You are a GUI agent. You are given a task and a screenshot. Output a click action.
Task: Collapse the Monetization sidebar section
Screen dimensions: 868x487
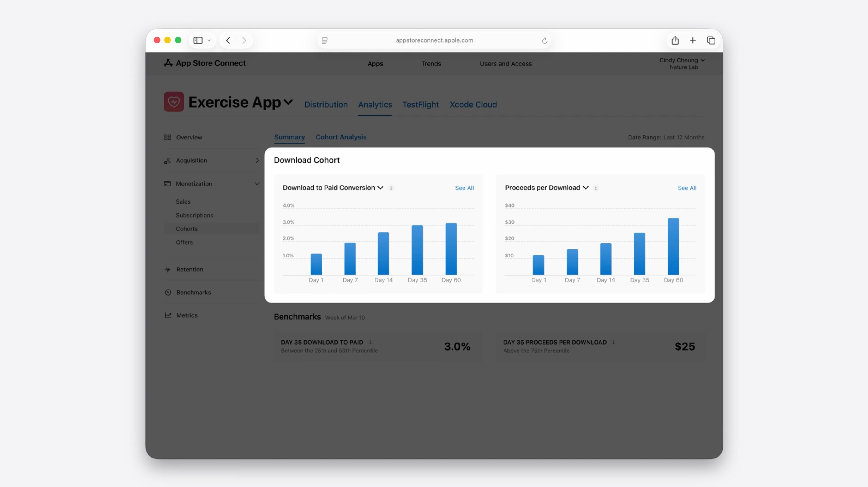point(257,183)
